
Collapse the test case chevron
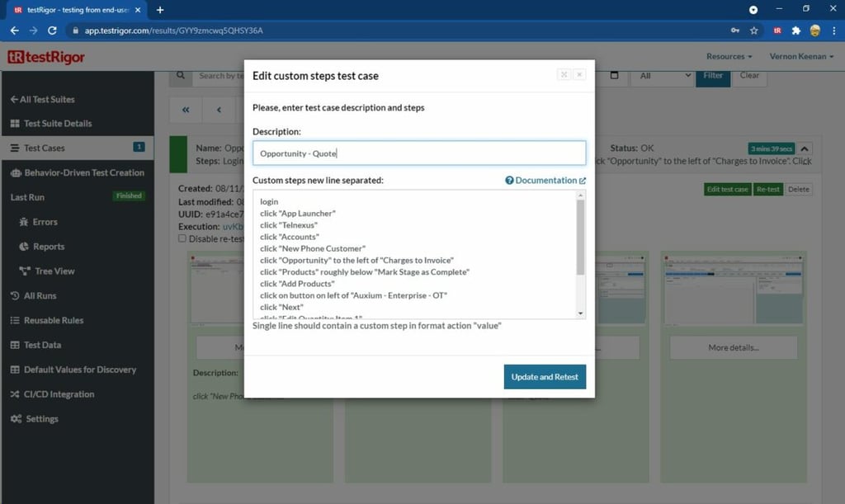coord(805,148)
